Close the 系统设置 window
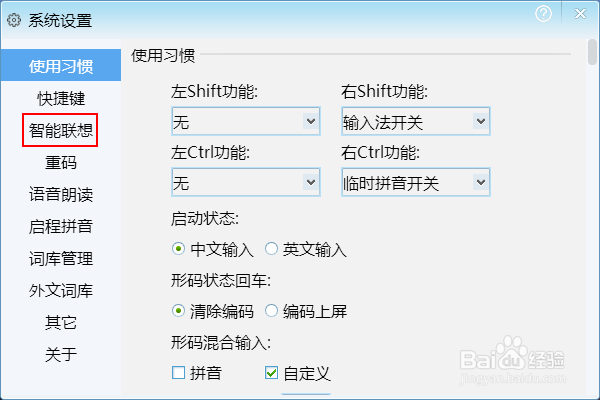 pos(580,14)
